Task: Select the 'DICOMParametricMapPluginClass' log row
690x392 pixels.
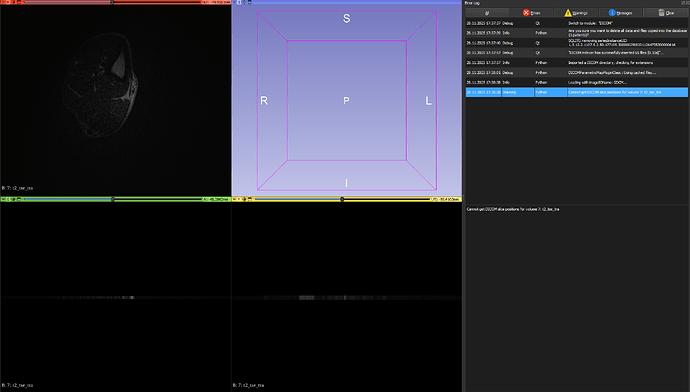Action: click(576, 72)
